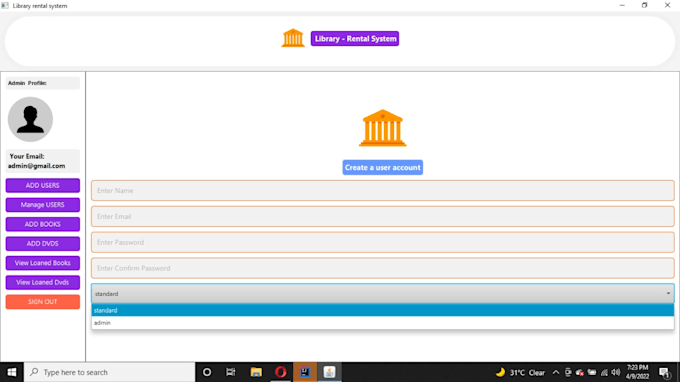The width and height of the screenshot is (680, 382).
Task: Open Cortana circle icon on taskbar
Action: click(x=207, y=372)
